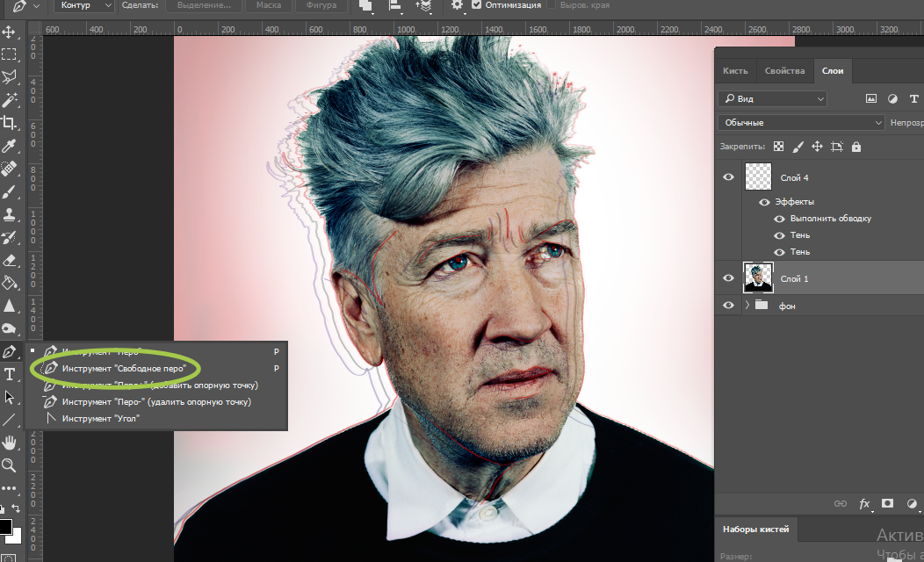Select the Eyedropper tool
924x562 pixels.
(9, 146)
